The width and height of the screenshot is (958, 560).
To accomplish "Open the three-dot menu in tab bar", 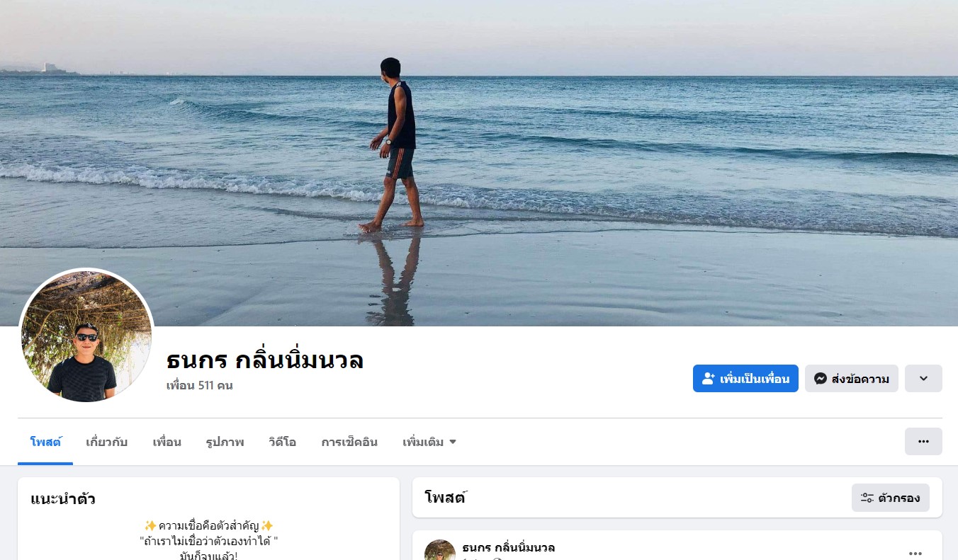I will tap(923, 441).
